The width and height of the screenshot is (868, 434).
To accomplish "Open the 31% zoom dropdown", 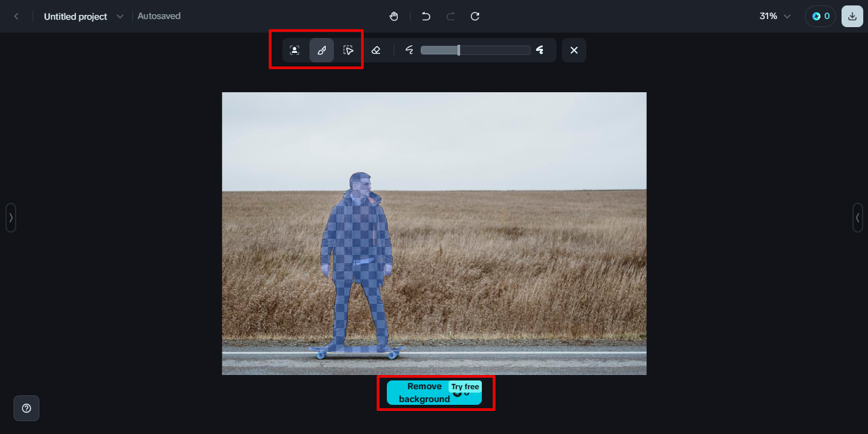I will tap(775, 16).
